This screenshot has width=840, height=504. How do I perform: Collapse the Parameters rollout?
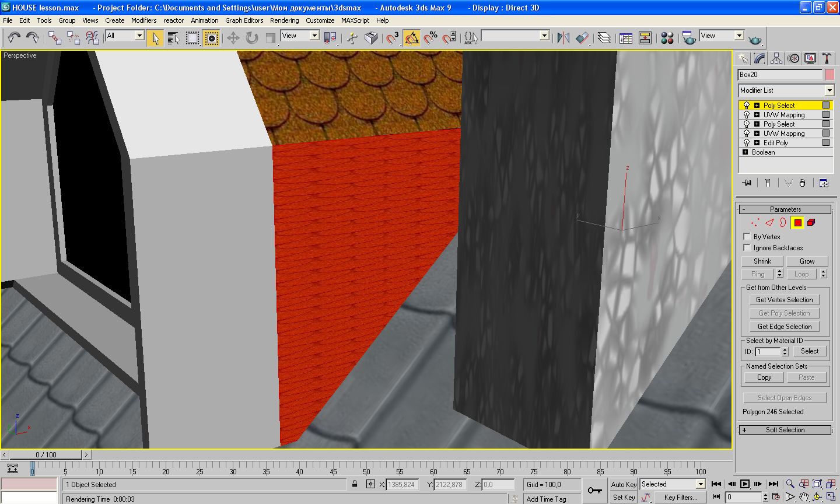coord(785,209)
